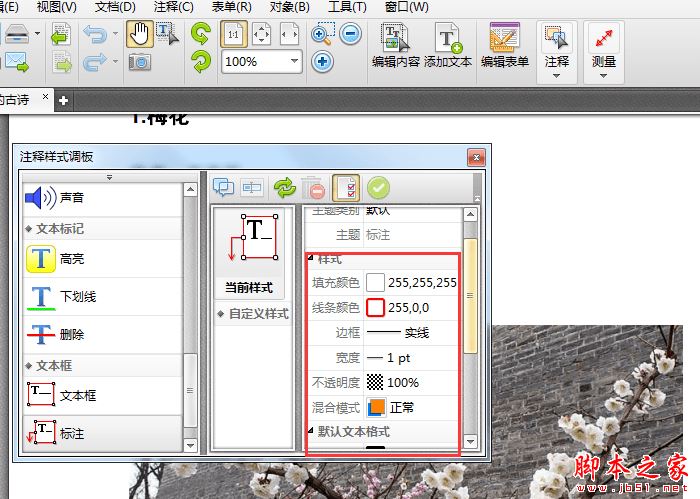Change the 填充颜色 white swatch
Screen dimensions: 700x499
click(375, 283)
